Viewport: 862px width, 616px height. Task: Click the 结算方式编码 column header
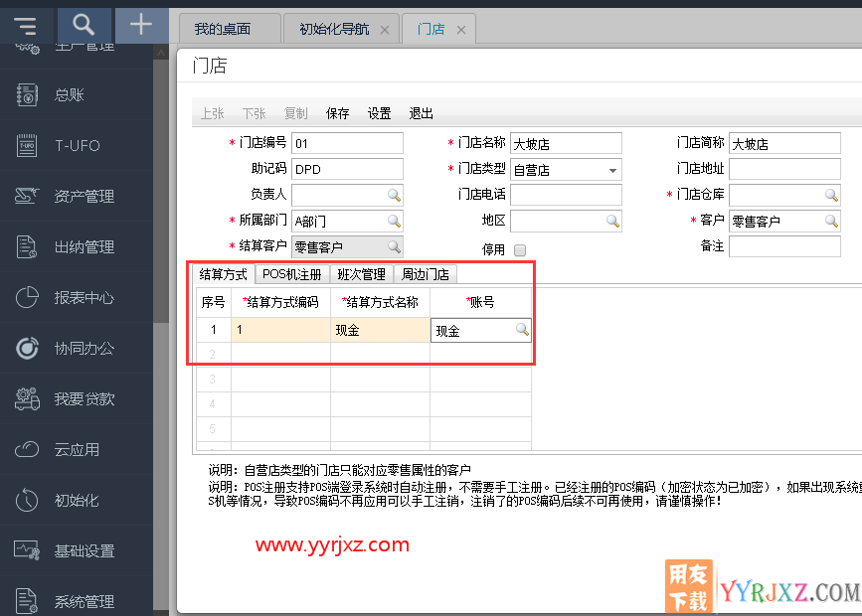[280, 302]
